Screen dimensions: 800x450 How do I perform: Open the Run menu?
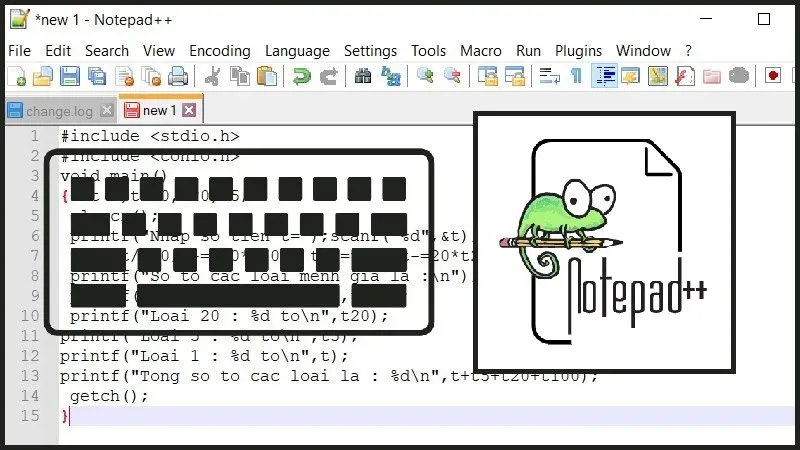coord(528,51)
